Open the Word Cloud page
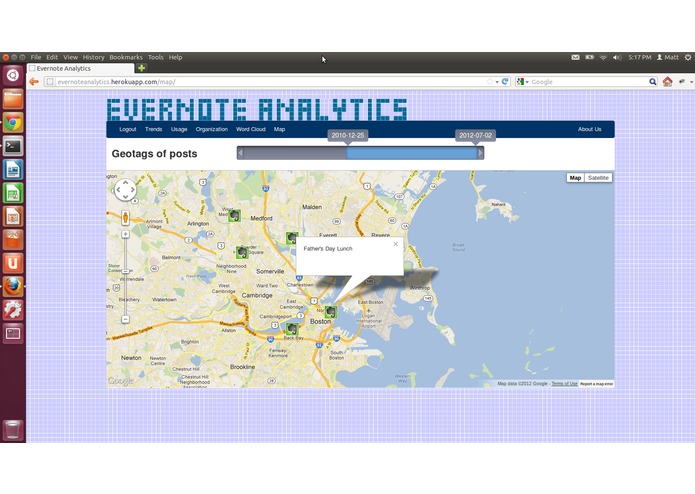Viewport: 695px width, 494px height. click(250, 129)
